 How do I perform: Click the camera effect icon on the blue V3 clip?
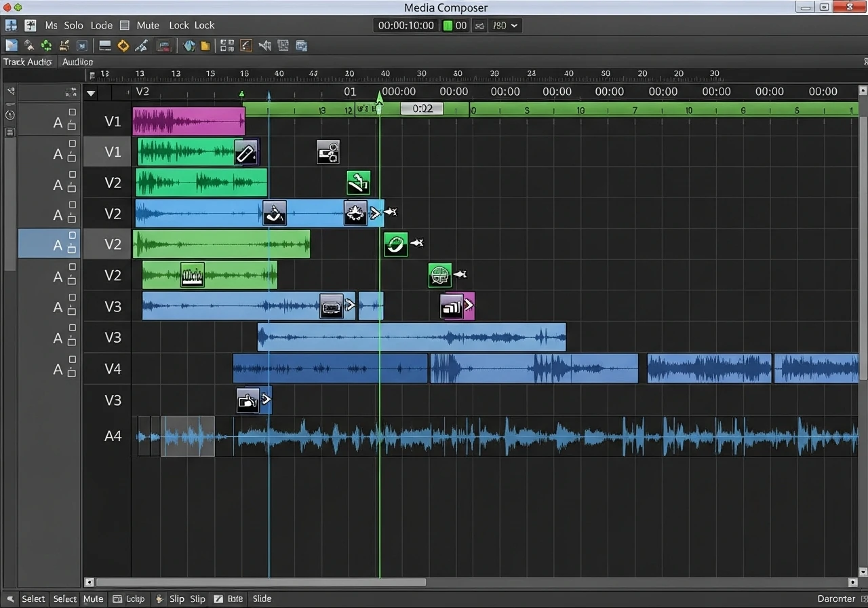pyautogui.click(x=332, y=306)
